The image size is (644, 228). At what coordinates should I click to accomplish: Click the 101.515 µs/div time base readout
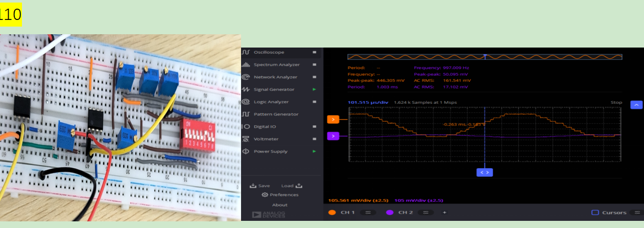(368, 102)
